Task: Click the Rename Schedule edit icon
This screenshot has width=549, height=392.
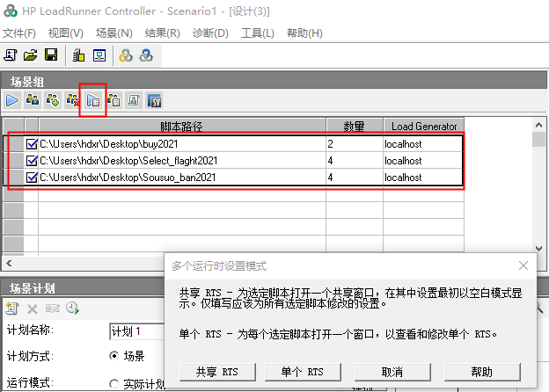Action: click(x=53, y=309)
